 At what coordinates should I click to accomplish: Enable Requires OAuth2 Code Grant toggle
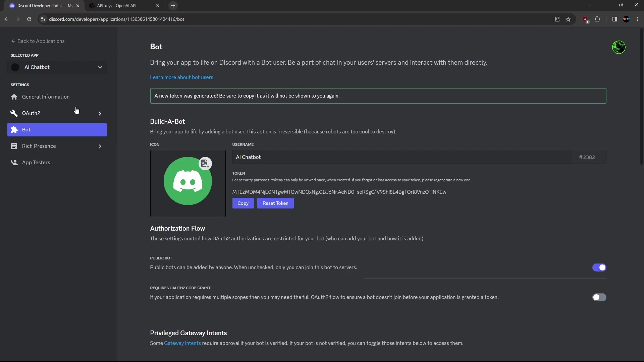point(599,297)
